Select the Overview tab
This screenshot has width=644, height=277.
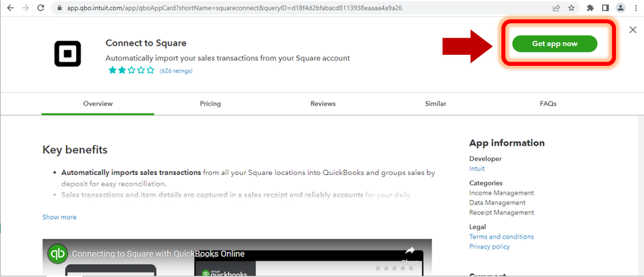(98, 104)
